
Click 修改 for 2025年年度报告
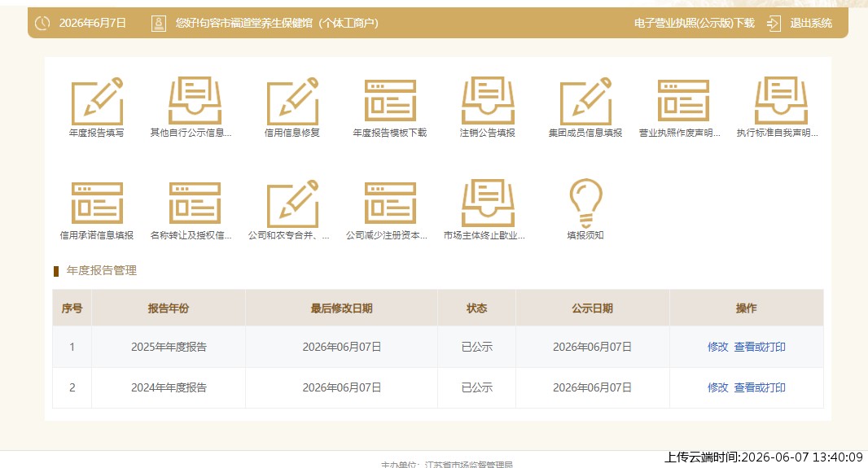718,347
